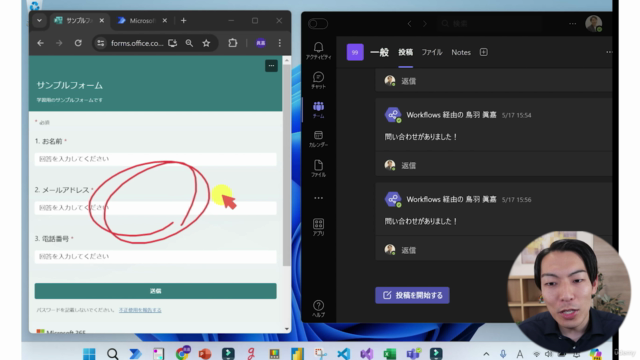Open channel more options ellipsis

coord(609,52)
